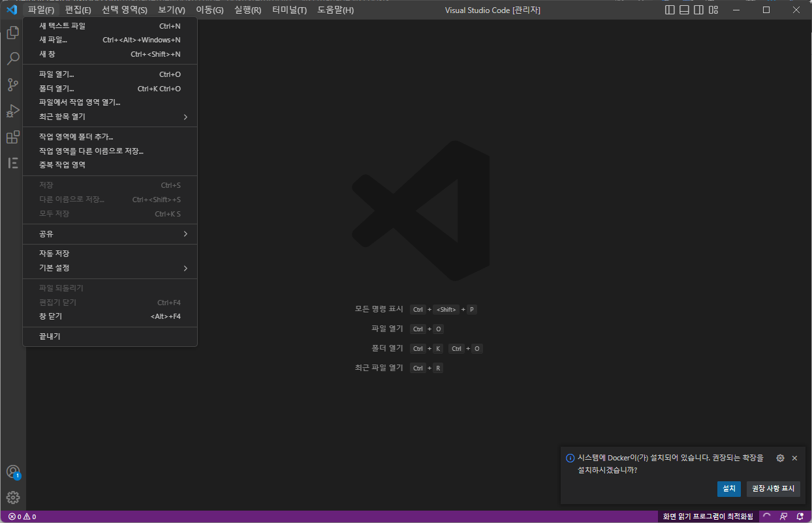
Task: Open the Docker notification gear options
Action: (x=780, y=458)
